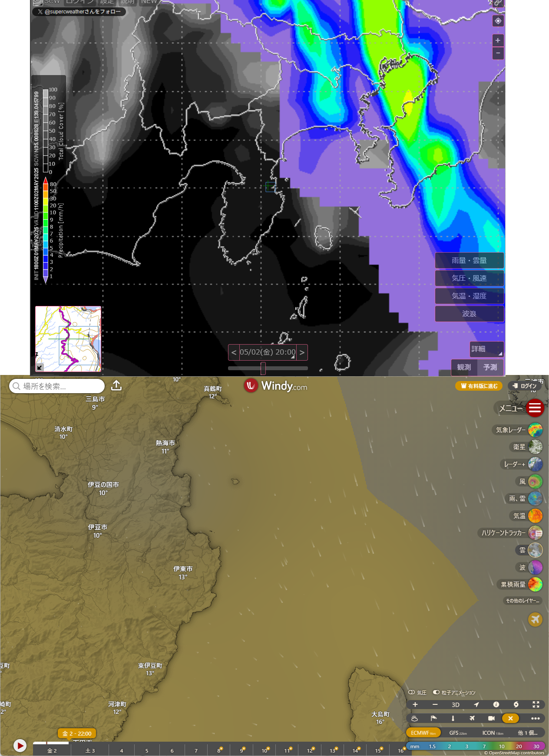Click the sun-cloud weather POI icon
Viewport: 549px width, 756px height.
coord(414,718)
